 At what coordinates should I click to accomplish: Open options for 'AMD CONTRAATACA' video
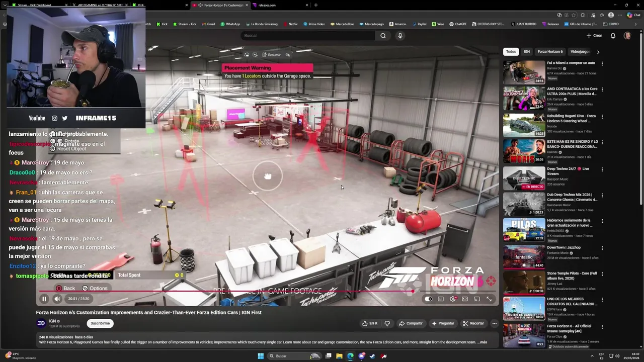click(602, 90)
